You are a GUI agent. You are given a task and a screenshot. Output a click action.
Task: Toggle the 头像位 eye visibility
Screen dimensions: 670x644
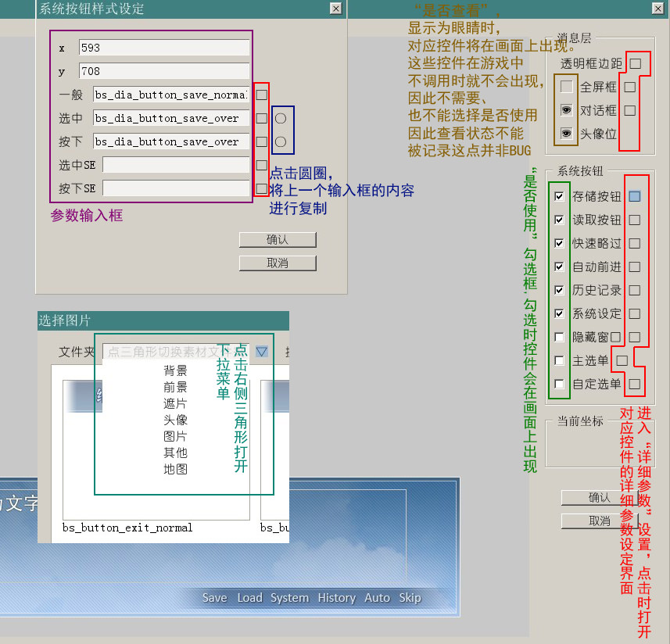point(567,134)
